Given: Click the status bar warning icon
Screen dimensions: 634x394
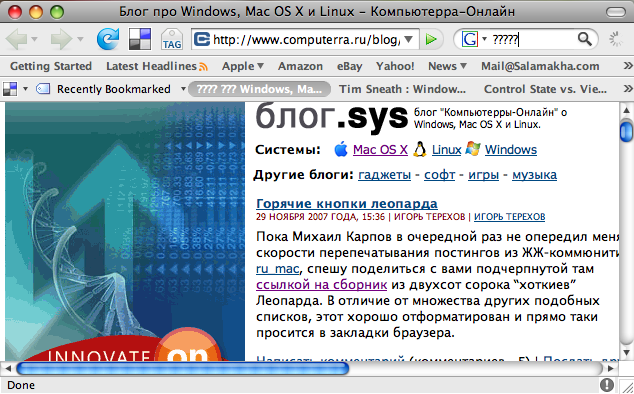Looking at the screenshot, I should (607, 385).
